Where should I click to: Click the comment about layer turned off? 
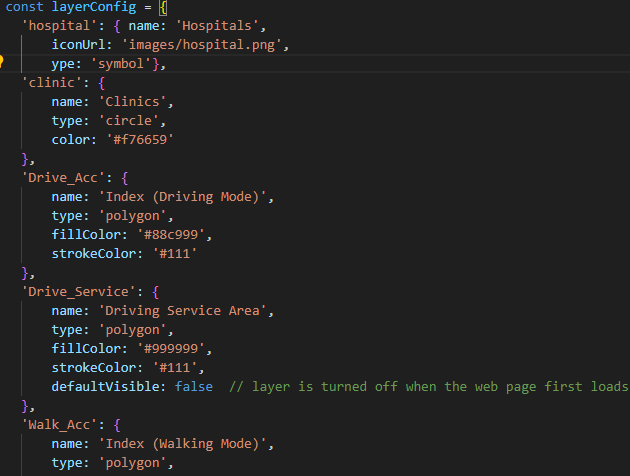coord(429,387)
